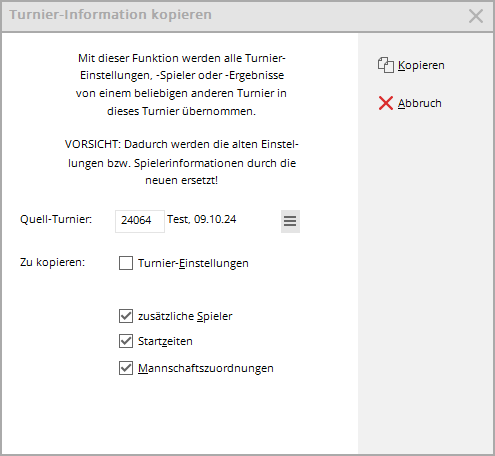Click the source tournament name Test, 09.10.24
495x456 pixels.
click(x=202, y=219)
